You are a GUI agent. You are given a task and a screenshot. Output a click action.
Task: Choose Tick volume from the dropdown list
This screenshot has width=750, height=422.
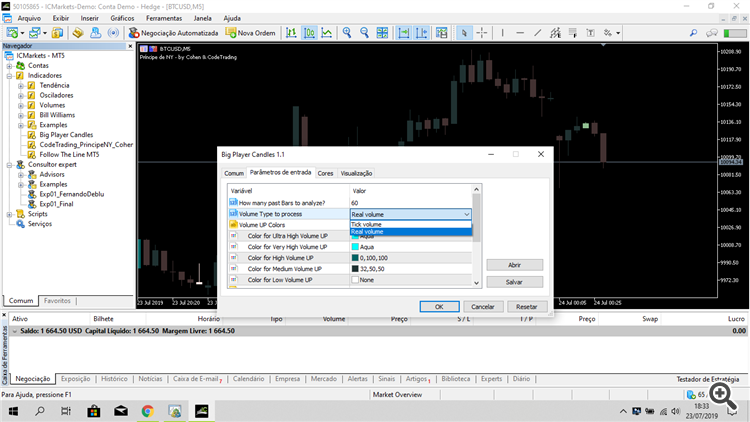click(x=410, y=224)
